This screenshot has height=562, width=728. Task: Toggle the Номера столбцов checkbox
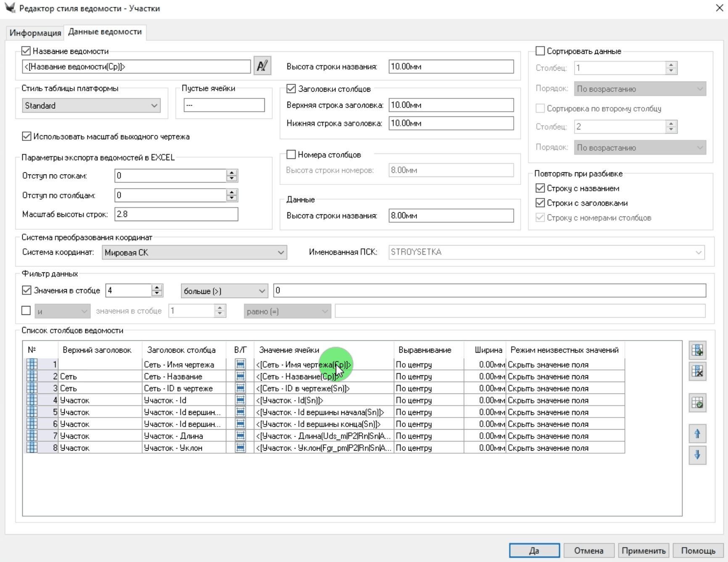coord(291,155)
